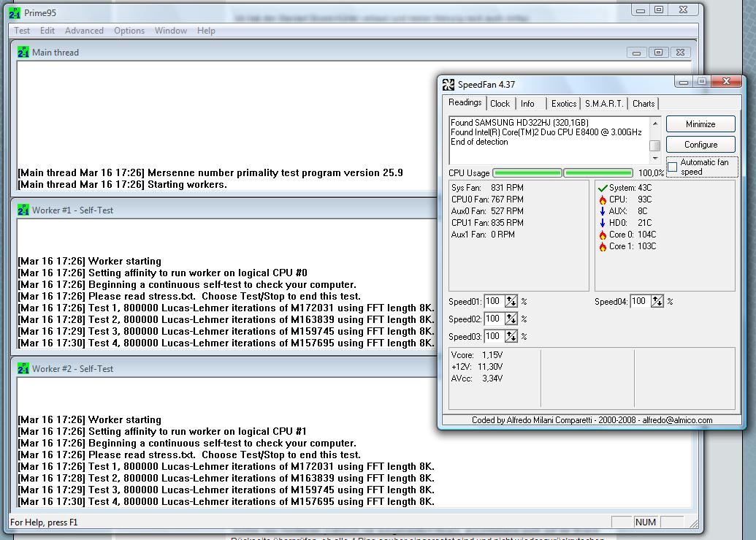756x540 pixels.
Task: Open the Window menu in Prime95
Action: point(171,31)
